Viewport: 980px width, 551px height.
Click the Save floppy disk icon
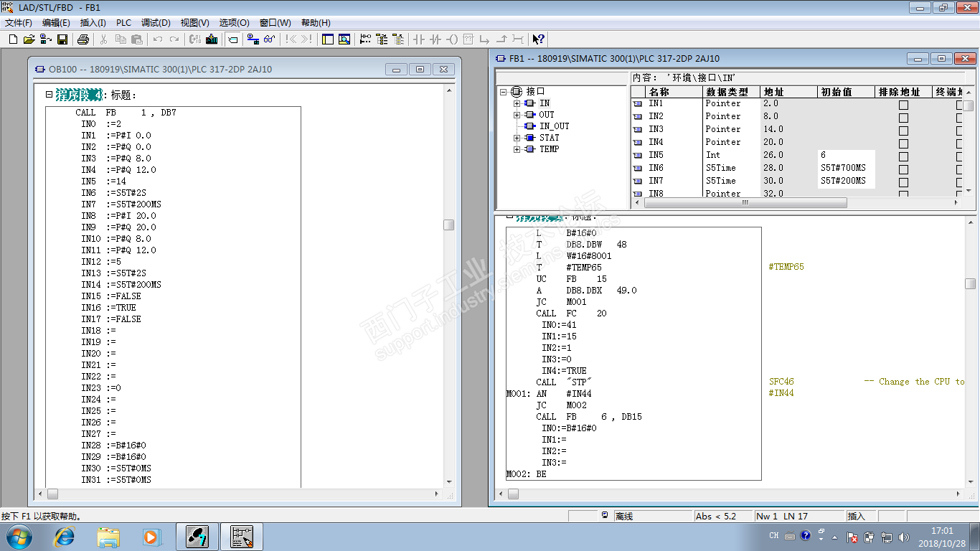[x=62, y=39]
